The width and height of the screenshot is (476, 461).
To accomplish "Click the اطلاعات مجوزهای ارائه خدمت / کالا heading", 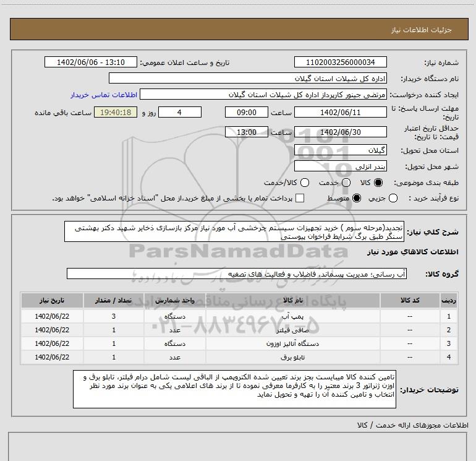I will coord(412,425).
